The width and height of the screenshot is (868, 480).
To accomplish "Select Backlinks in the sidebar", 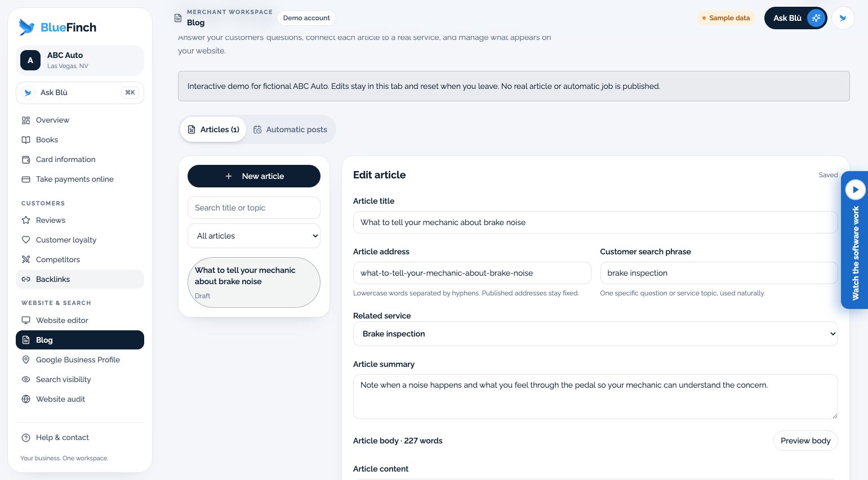I will [x=80, y=279].
